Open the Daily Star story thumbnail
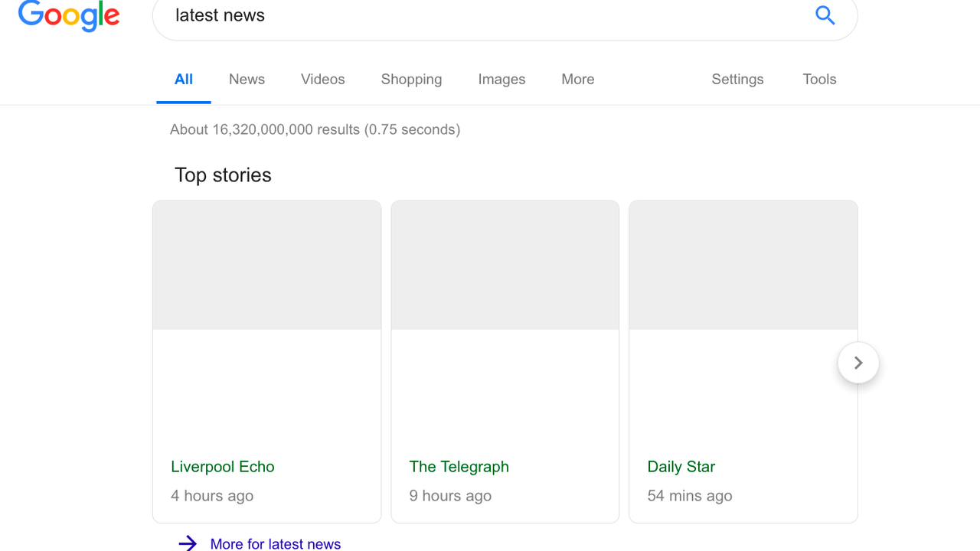Screen dimensions: 980x551 743,266
